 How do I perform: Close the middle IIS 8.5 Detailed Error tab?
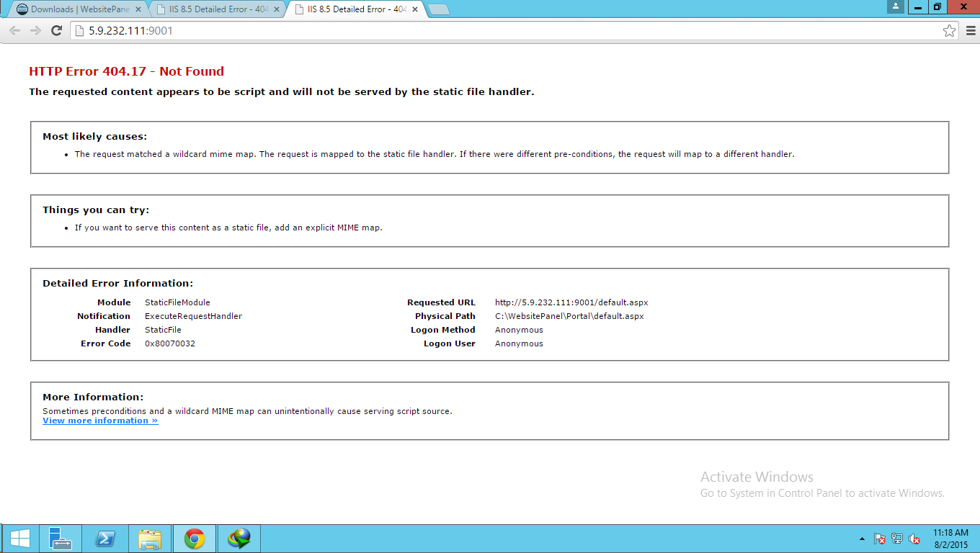pyautogui.click(x=277, y=10)
